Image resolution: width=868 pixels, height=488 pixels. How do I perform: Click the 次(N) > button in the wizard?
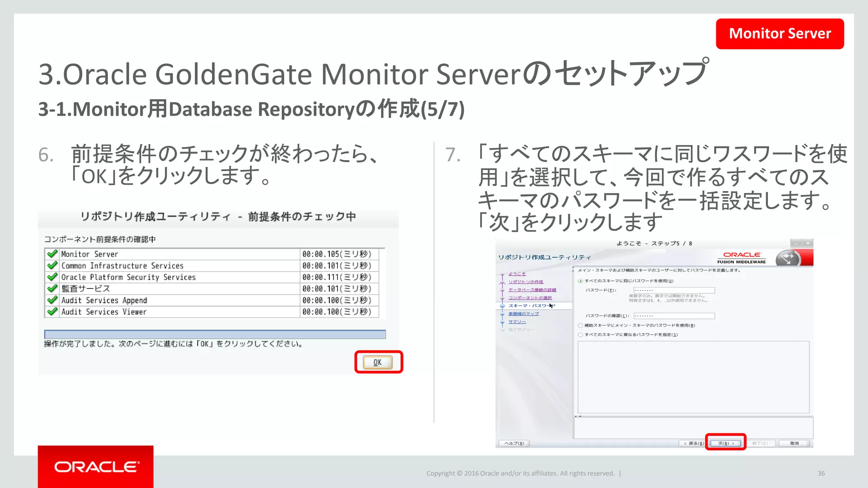tap(726, 443)
